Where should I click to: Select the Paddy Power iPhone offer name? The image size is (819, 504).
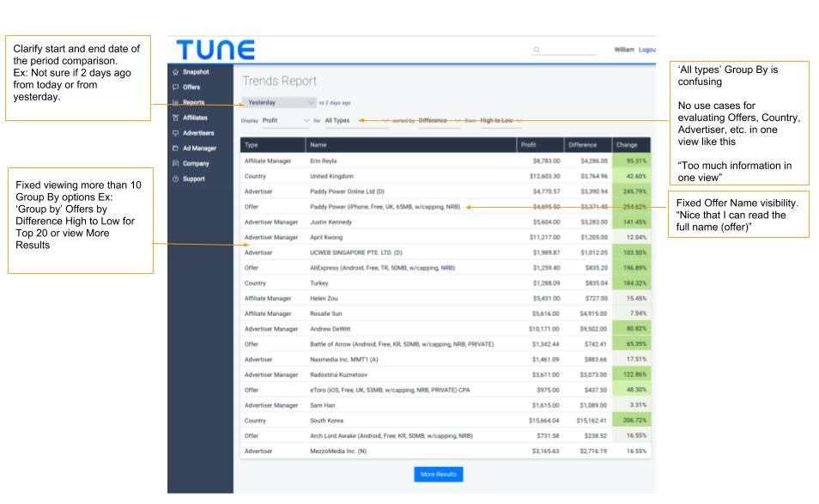[385, 207]
